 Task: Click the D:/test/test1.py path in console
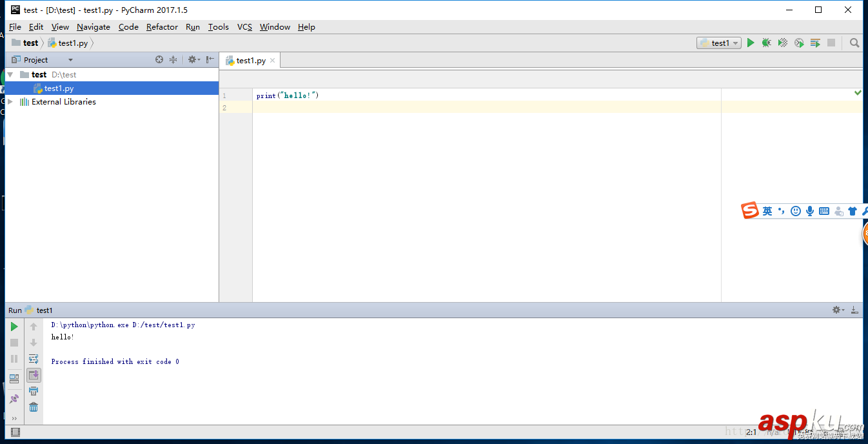[x=164, y=325]
